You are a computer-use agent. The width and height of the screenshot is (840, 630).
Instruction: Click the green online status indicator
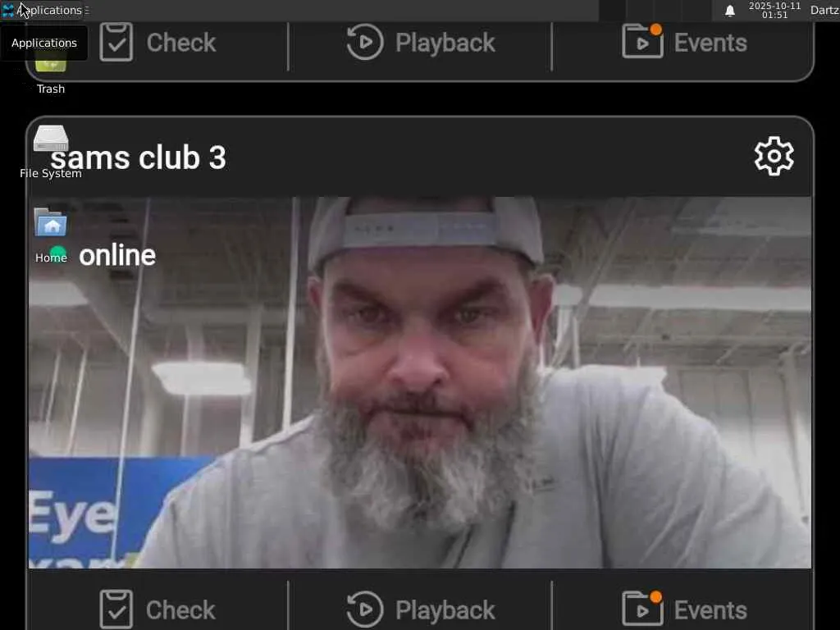tap(58, 254)
